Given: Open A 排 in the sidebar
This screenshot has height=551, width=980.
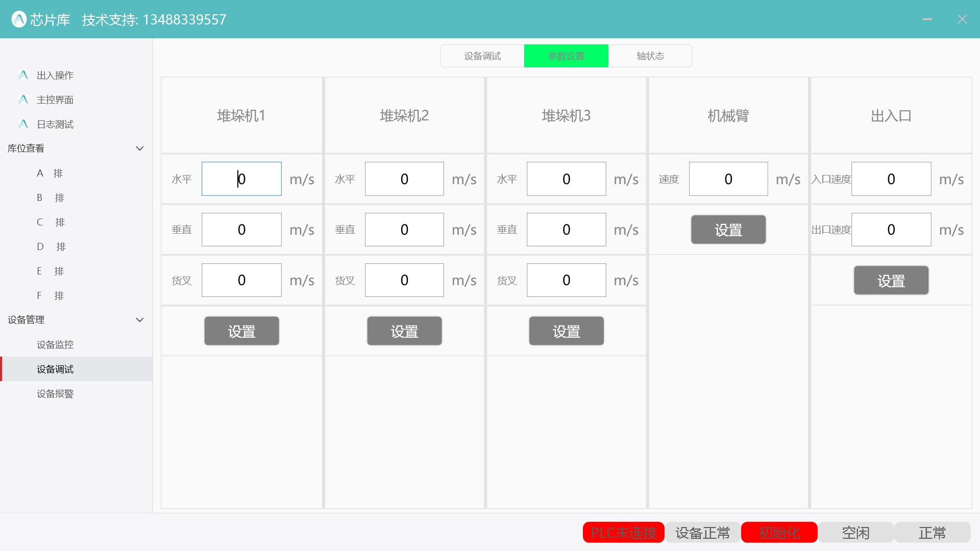Looking at the screenshot, I should click(50, 173).
